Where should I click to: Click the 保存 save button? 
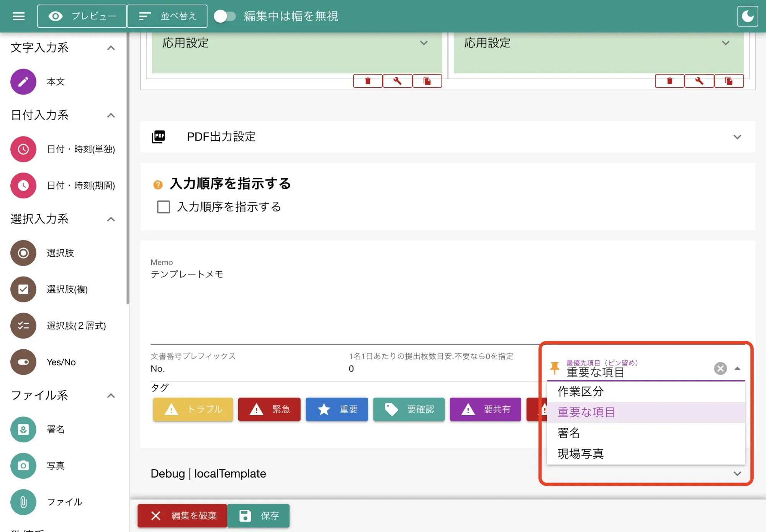(x=259, y=516)
